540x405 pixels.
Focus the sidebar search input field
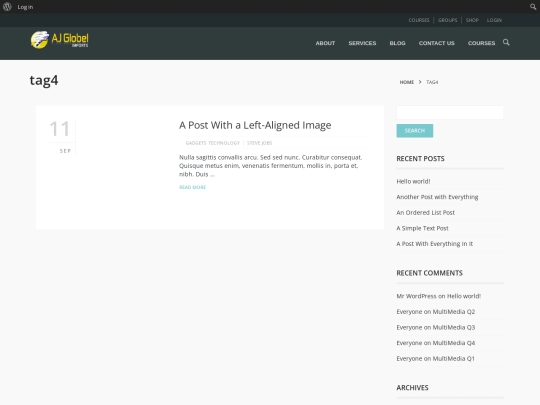coord(450,113)
